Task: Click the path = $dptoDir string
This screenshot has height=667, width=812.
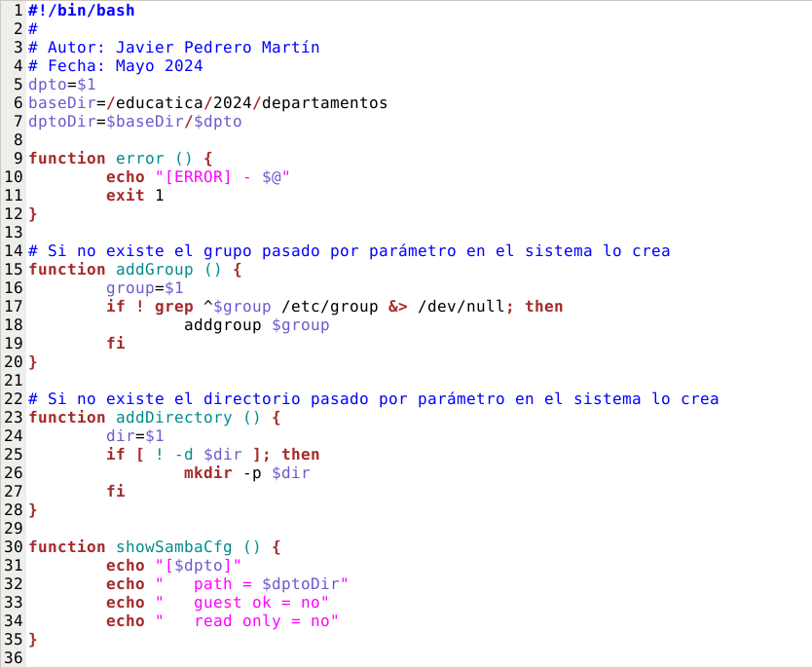Action: (251, 584)
